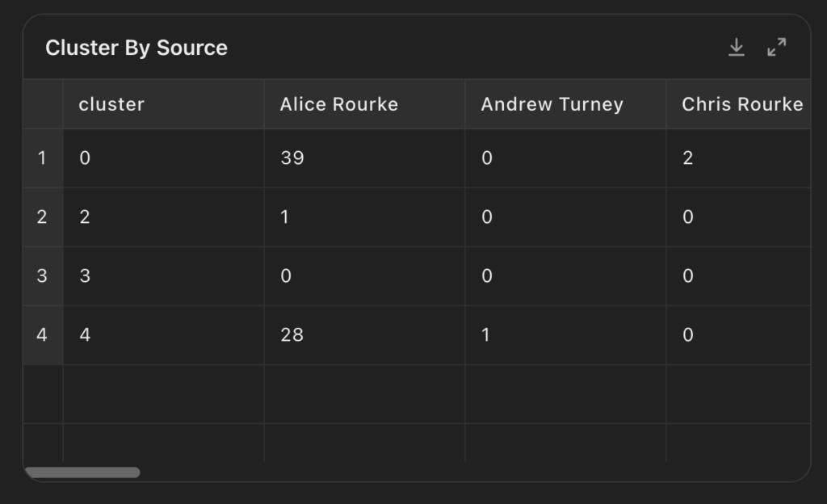Click the Cluster By Source title
827x504 pixels.
[136, 48]
